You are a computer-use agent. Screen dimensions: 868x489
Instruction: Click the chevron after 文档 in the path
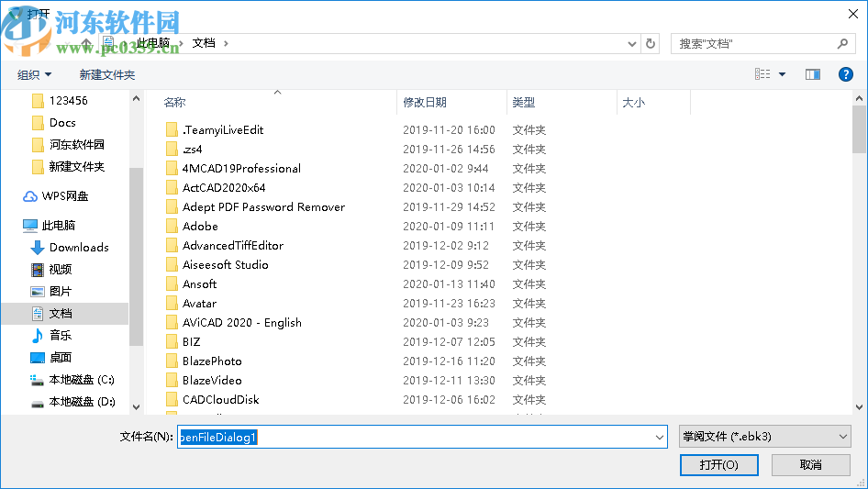pos(226,43)
